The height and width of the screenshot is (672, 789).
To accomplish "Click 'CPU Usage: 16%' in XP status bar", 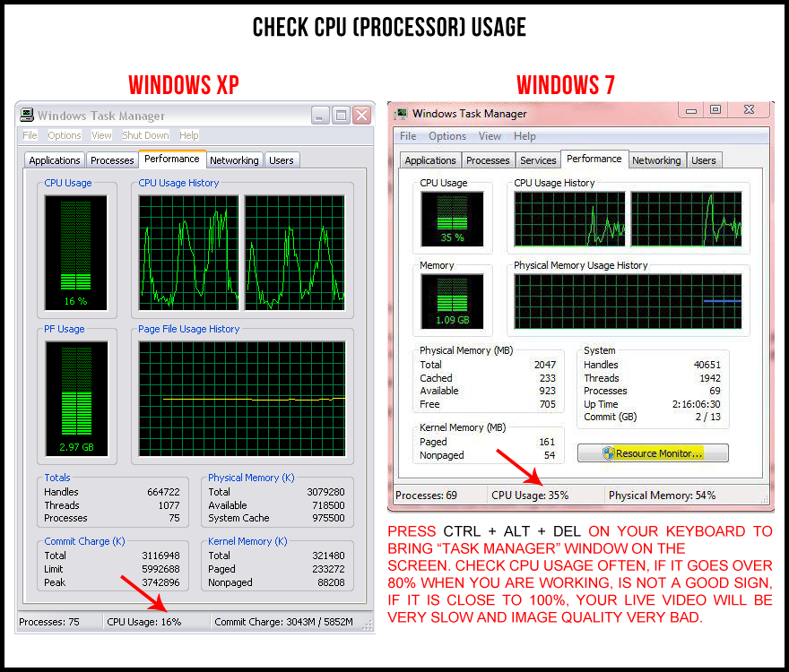I will tap(144, 622).
